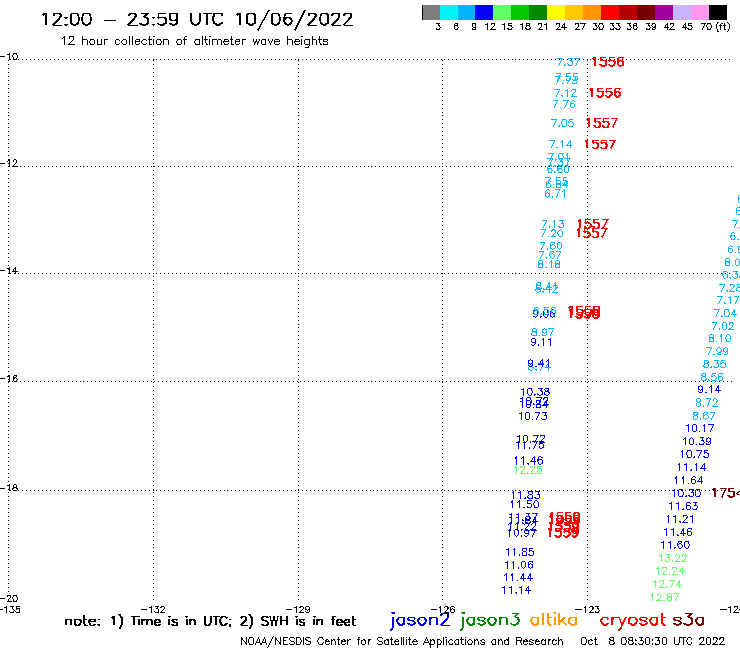Click the wave height value 10.38

point(535,392)
